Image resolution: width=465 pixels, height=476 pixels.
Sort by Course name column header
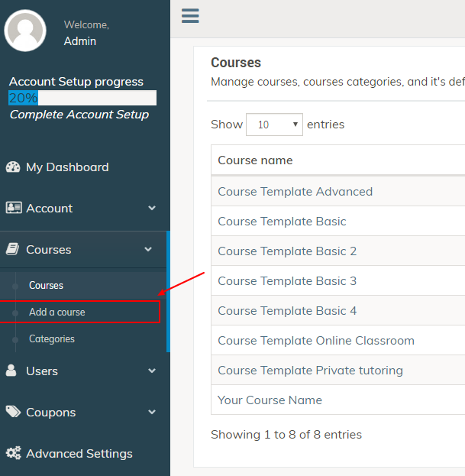click(255, 160)
